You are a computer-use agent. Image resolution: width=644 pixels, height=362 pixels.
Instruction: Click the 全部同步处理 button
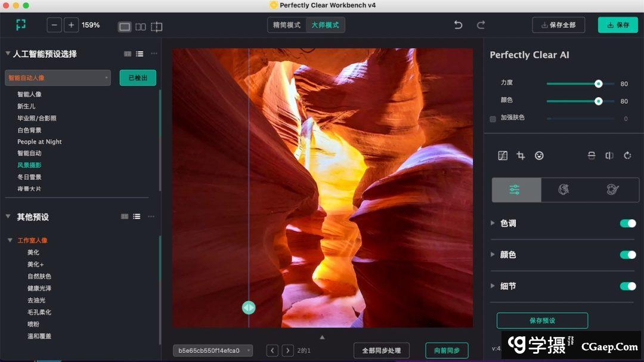click(x=381, y=351)
